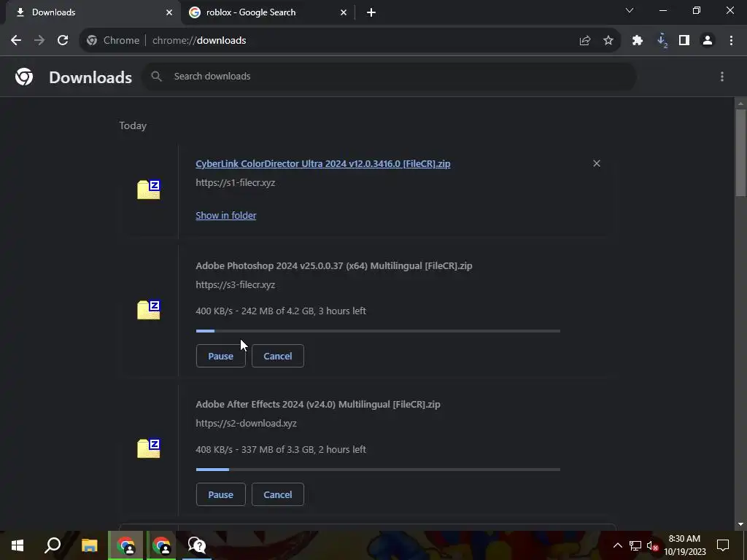
Task: Click the Adobe After Effects progress bar
Action: click(378, 470)
